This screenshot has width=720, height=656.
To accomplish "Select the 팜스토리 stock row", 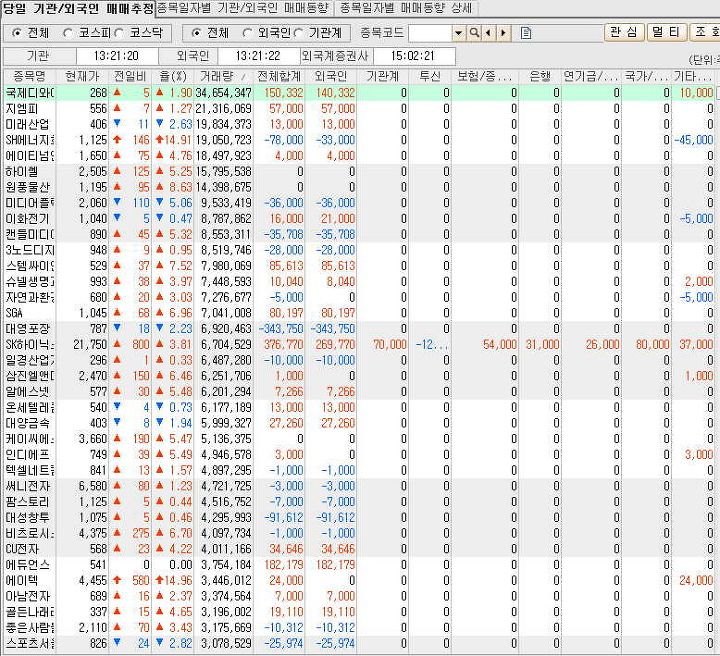I will pyautogui.click(x=359, y=502).
